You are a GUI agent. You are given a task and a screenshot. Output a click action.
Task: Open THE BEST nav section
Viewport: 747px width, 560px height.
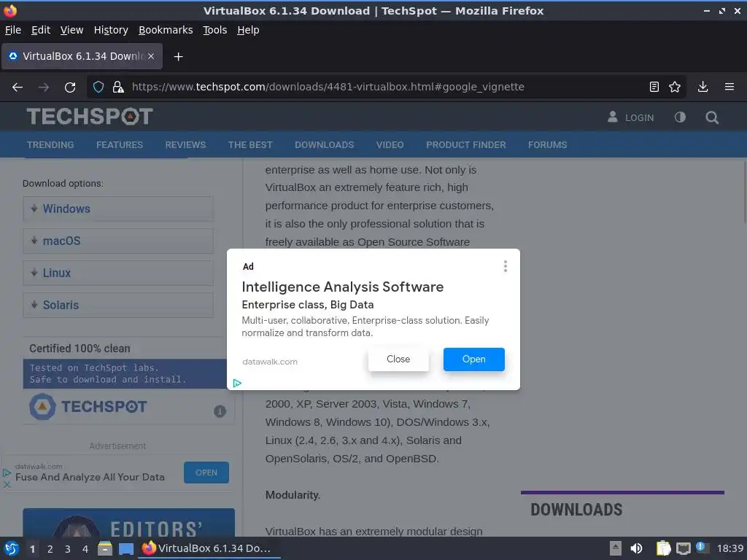[250, 145]
